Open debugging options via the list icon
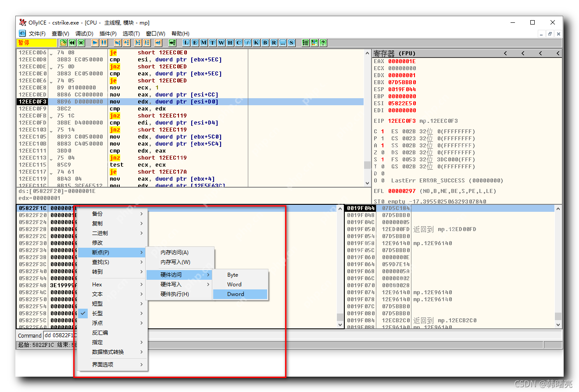 pyautogui.click(x=306, y=43)
